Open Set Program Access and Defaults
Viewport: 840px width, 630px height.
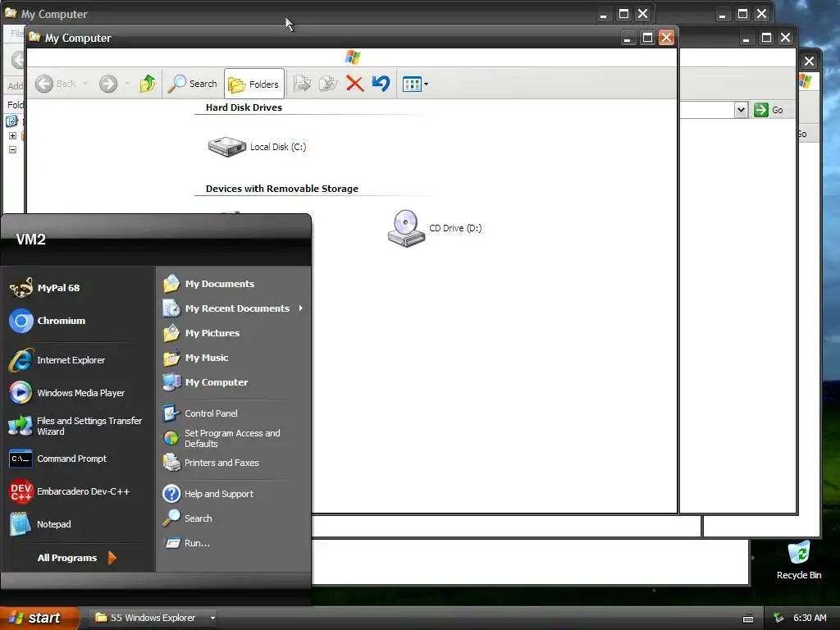[x=233, y=438]
